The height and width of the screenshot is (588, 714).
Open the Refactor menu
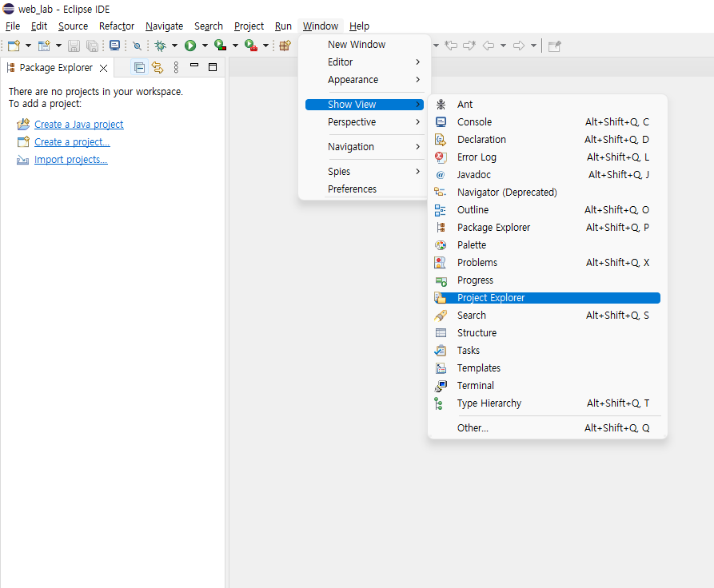pos(117,26)
